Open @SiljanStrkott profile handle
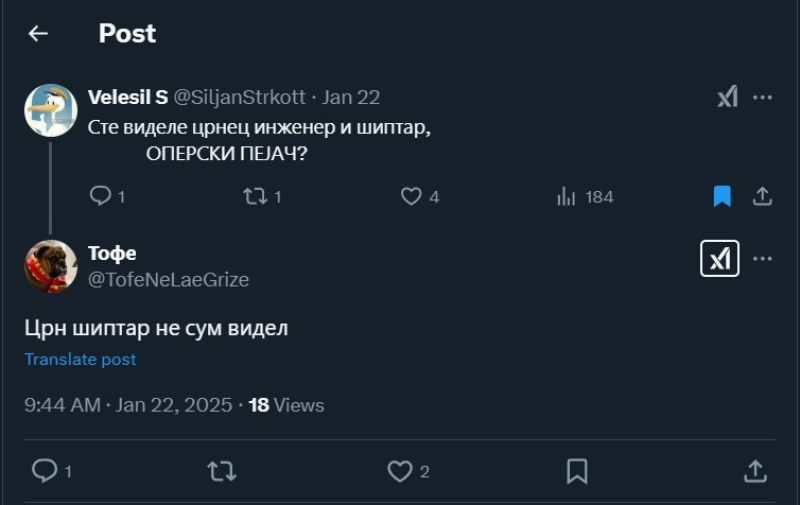Image resolution: width=800 pixels, height=505 pixels. (x=240, y=97)
